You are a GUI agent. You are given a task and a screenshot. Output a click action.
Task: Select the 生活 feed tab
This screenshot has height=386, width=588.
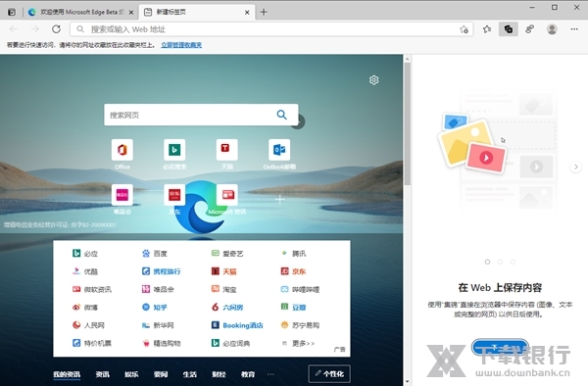190,374
